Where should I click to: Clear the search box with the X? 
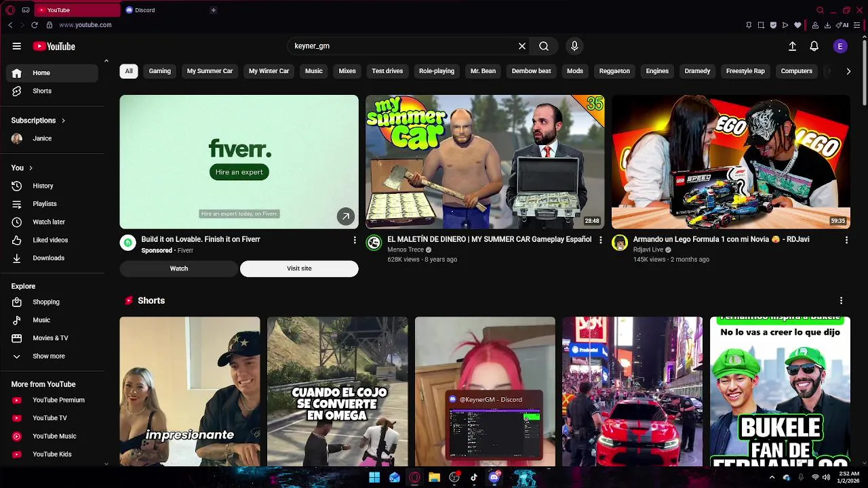pos(522,46)
